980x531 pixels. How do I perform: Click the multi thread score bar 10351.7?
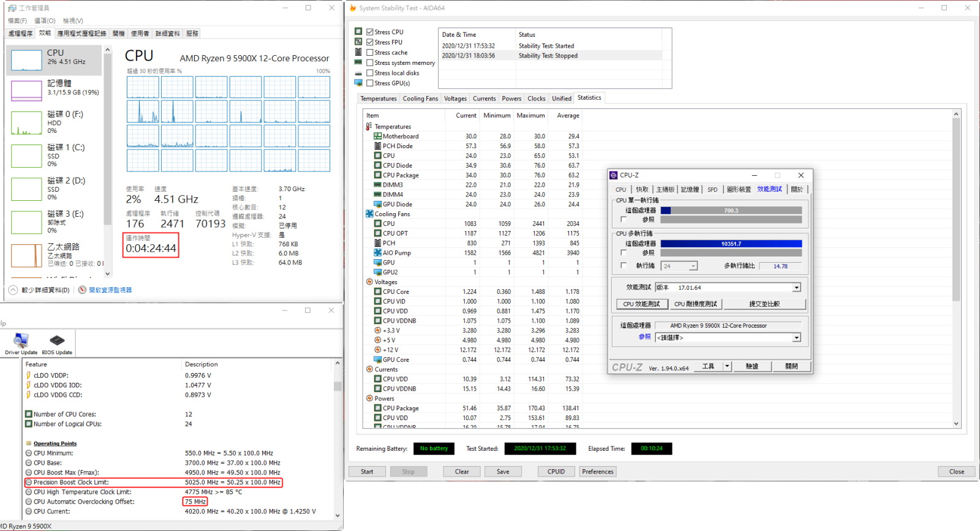click(731, 244)
